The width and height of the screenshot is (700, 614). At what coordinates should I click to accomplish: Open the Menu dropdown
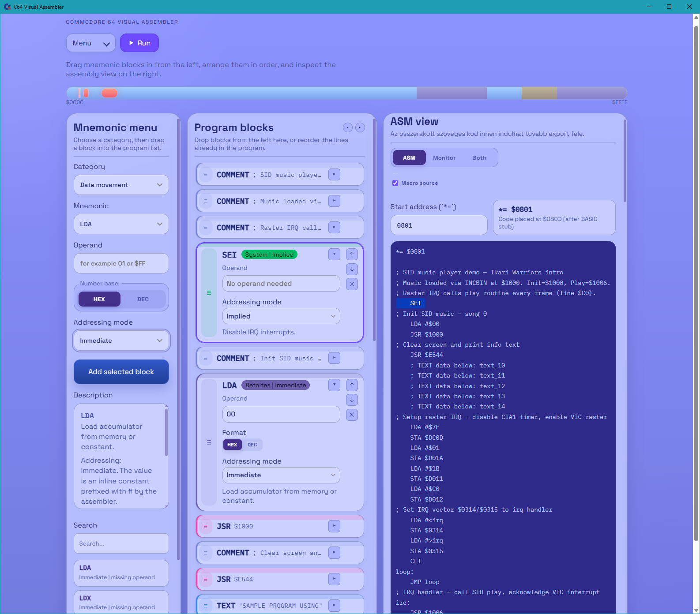coord(91,43)
